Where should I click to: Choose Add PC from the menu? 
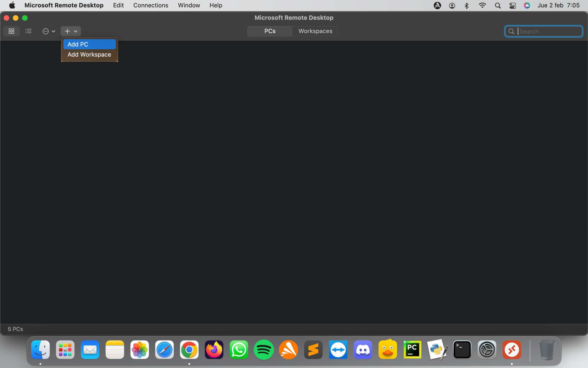pyautogui.click(x=89, y=44)
